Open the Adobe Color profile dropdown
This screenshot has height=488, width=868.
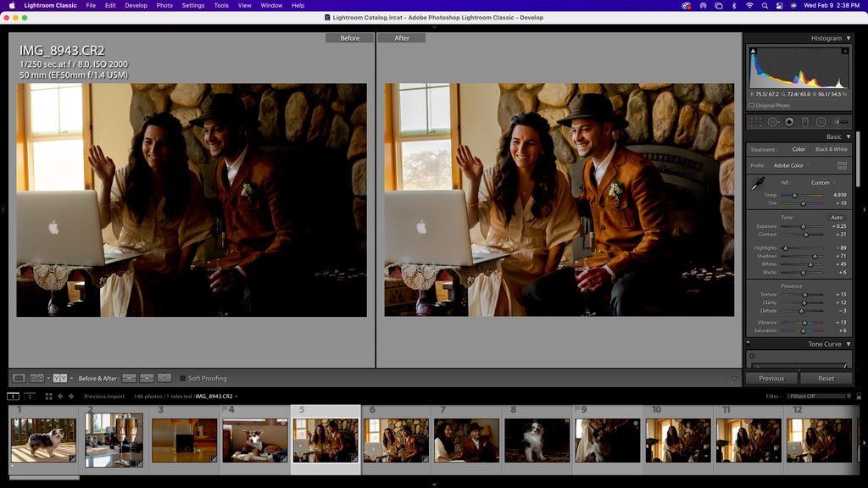[792, 165]
